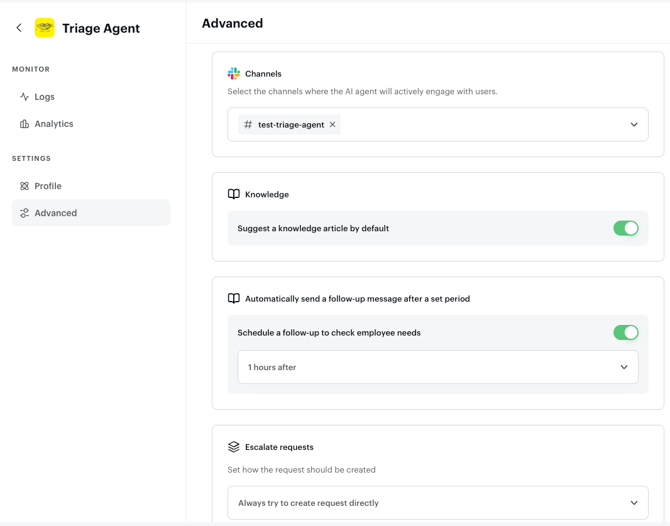Image resolution: width=670 pixels, height=526 pixels.
Task: Open the Logs page
Action: pyautogui.click(x=45, y=97)
